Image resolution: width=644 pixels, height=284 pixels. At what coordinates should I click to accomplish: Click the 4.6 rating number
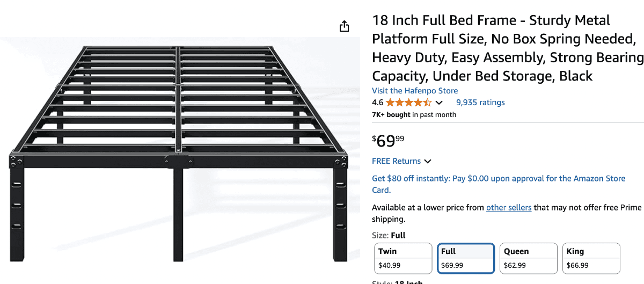[x=377, y=103]
